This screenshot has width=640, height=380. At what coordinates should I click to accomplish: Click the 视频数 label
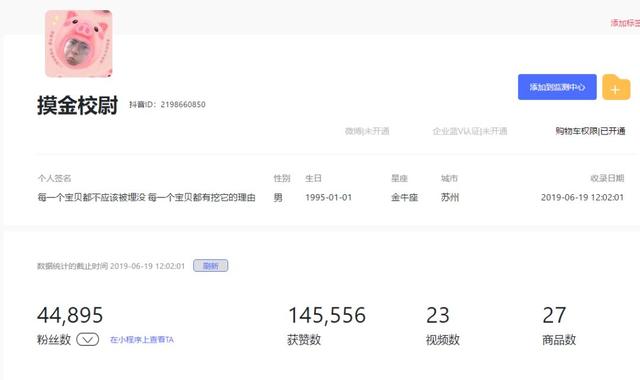(x=443, y=340)
